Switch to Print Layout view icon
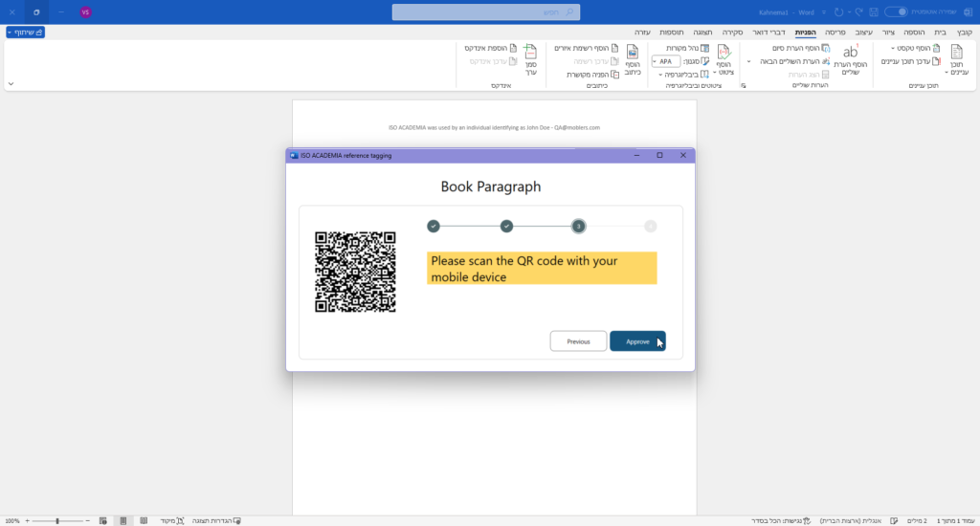The image size is (980, 526). (x=123, y=520)
